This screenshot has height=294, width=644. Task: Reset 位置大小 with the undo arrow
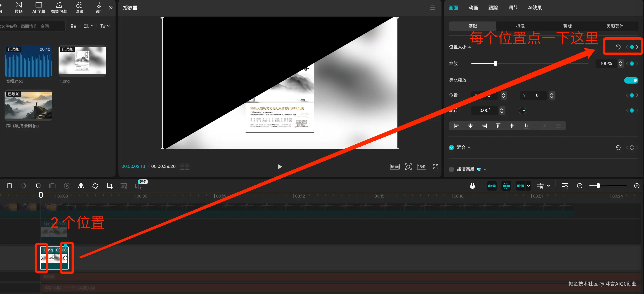[618, 47]
